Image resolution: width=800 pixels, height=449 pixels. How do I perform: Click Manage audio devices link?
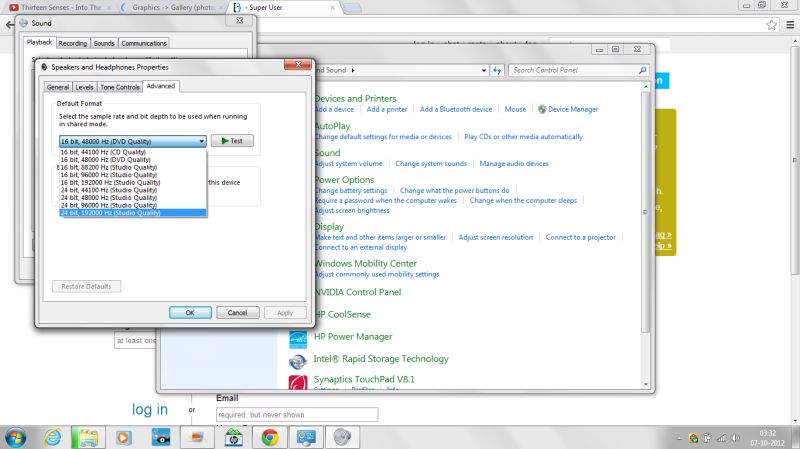click(x=514, y=164)
